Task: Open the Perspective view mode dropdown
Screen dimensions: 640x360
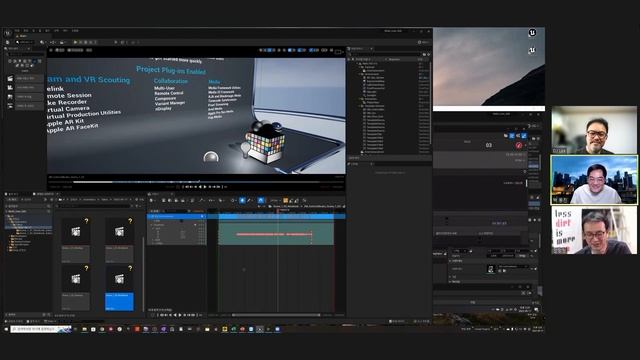Action: point(60,50)
